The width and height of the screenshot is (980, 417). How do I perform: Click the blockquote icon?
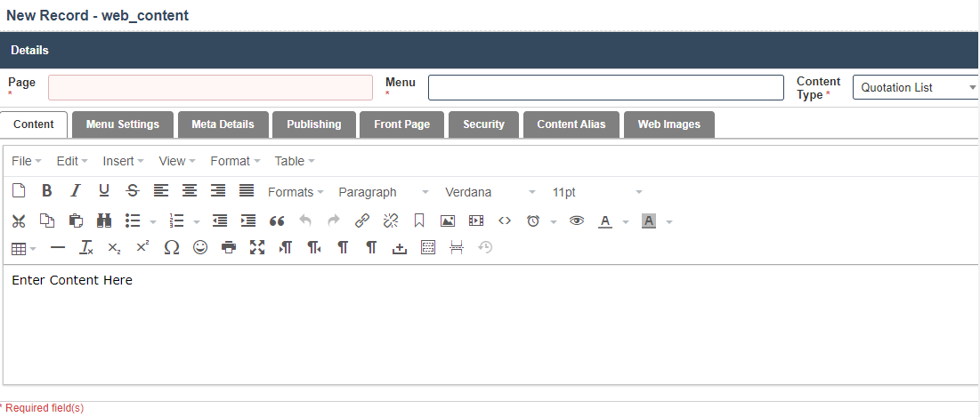[x=277, y=221]
